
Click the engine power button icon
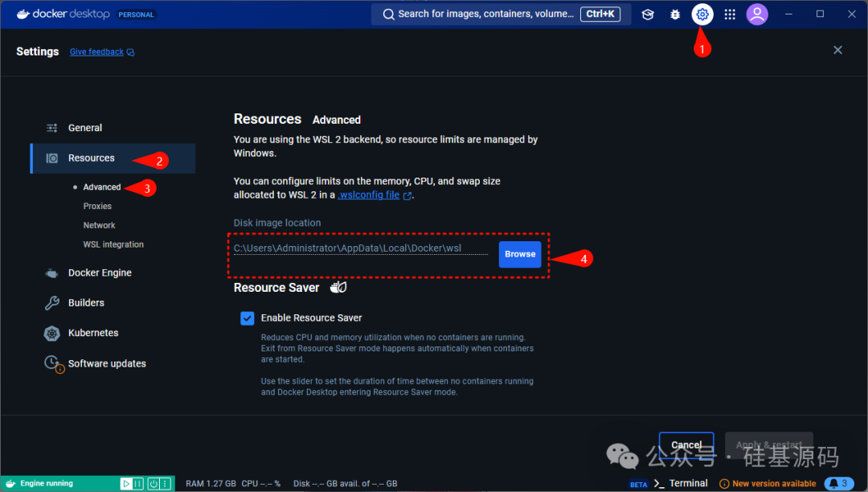(x=154, y=484)
